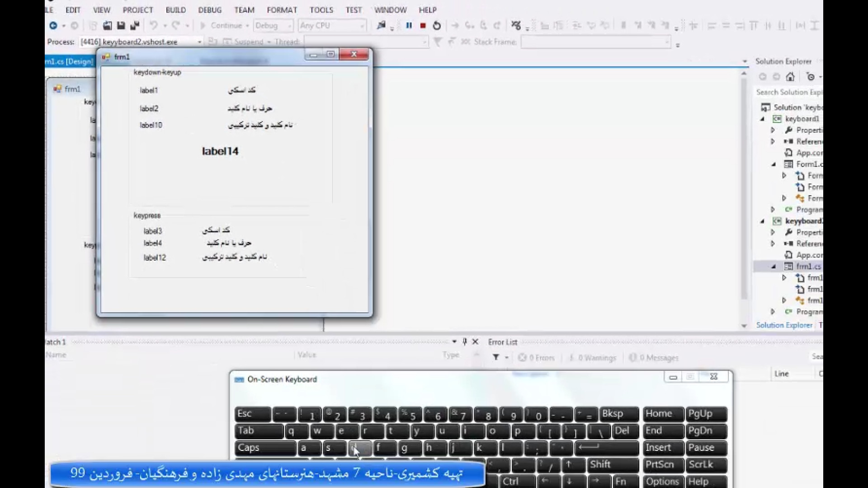Click the Save floppy disk icon

[121, 26]
